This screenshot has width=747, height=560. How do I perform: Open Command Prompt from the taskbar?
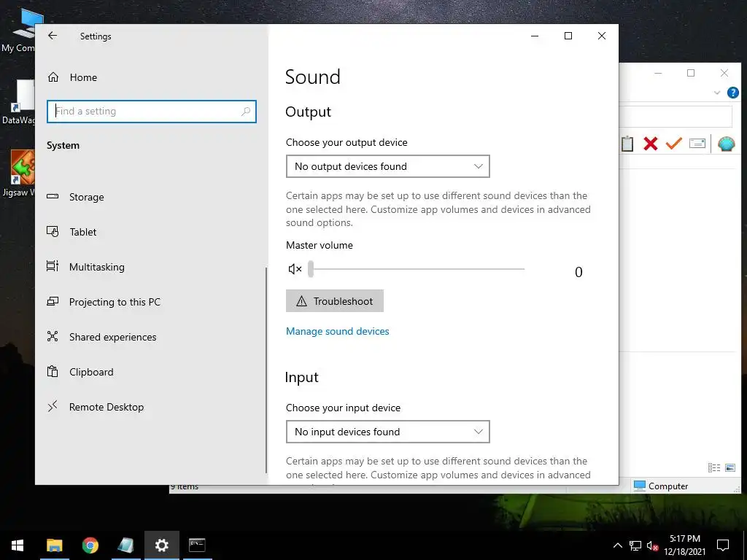coord(197,545)
